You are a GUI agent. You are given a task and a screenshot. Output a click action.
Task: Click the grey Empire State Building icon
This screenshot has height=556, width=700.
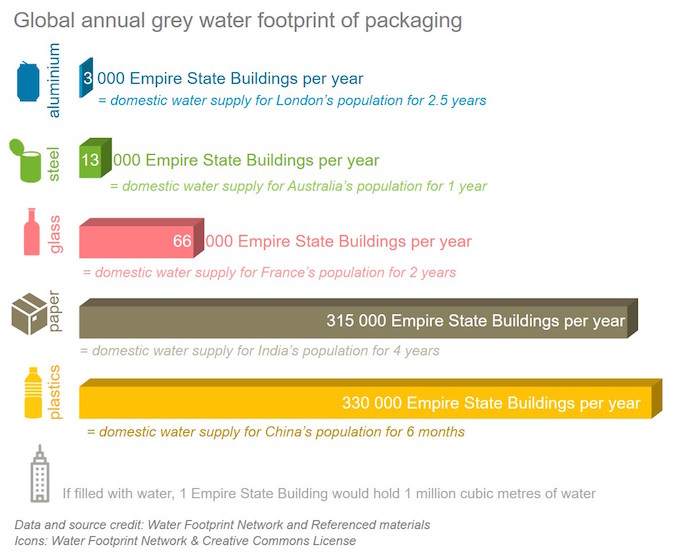(x=40, y=474)
